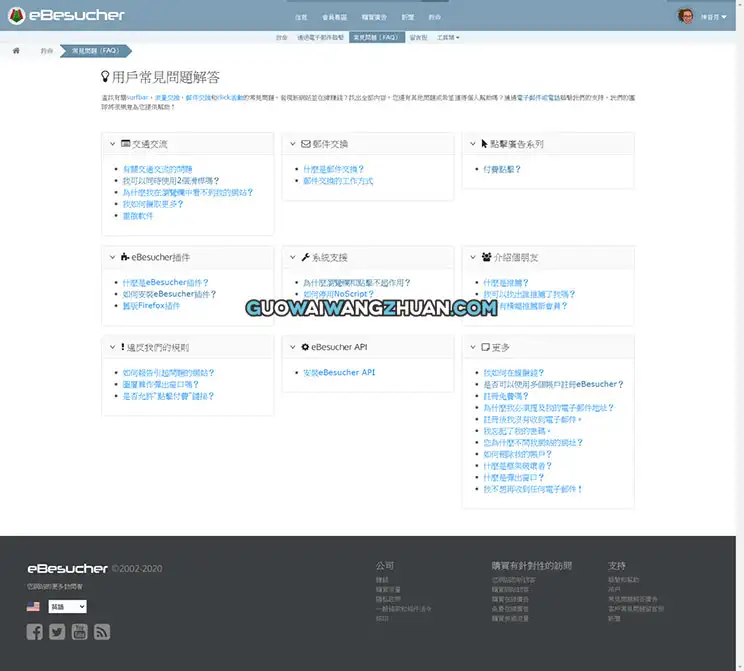Click the user avatar picture
744x671 pixels.
coord(685,16)
